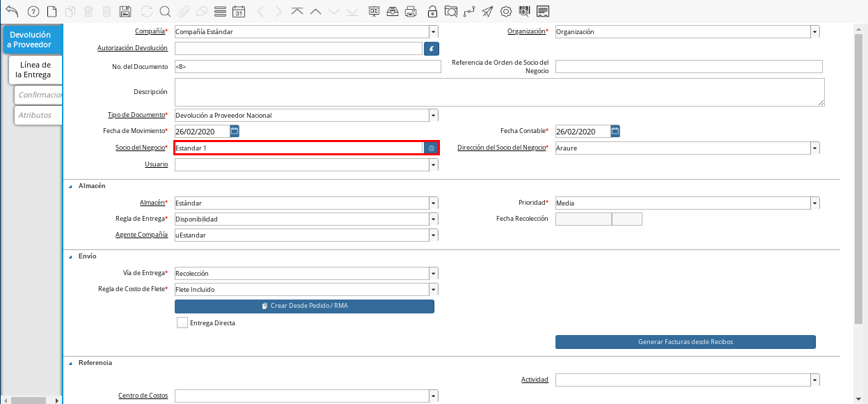Viewport: 868px width, 404px height.
Task: Click the second trash delete selection icon
Action: click(106, 11)
